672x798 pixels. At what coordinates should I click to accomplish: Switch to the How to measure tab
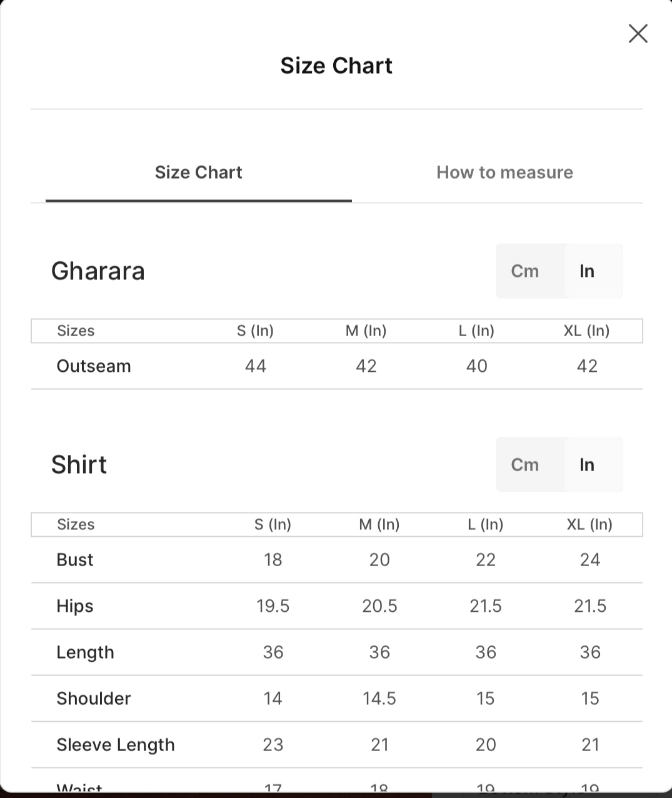click(x=504, y=172)
